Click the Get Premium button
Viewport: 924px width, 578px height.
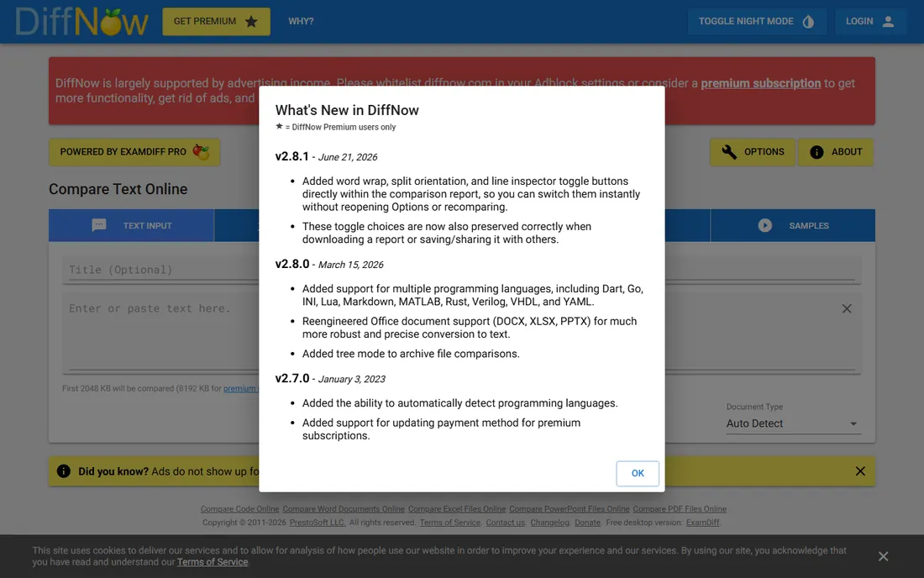tap(216, 22)
